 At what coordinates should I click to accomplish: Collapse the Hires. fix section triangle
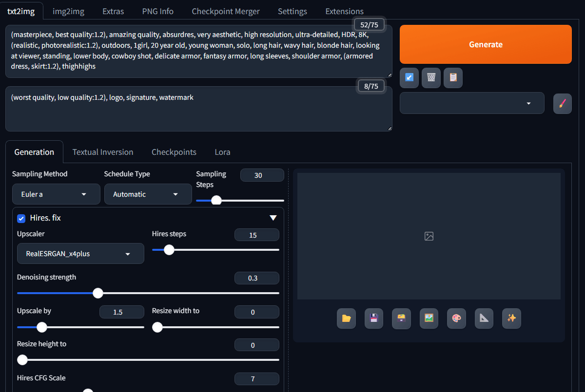(273, 218)
